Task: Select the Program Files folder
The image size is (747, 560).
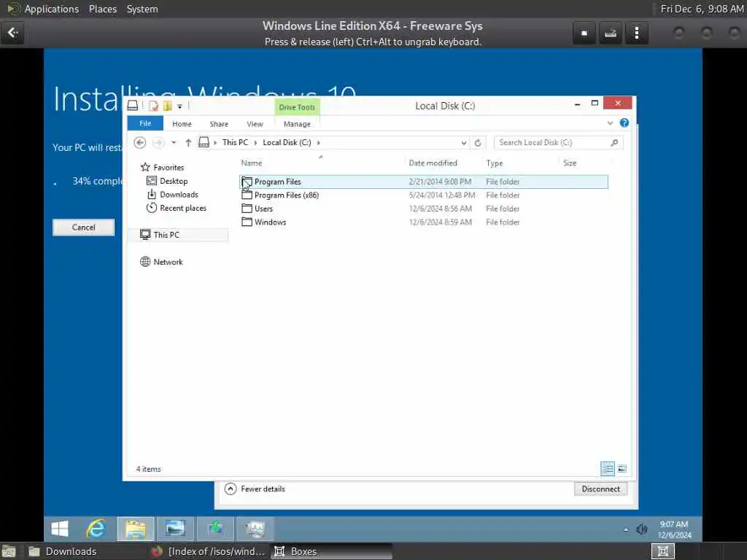Action: (x=424, y=182)
